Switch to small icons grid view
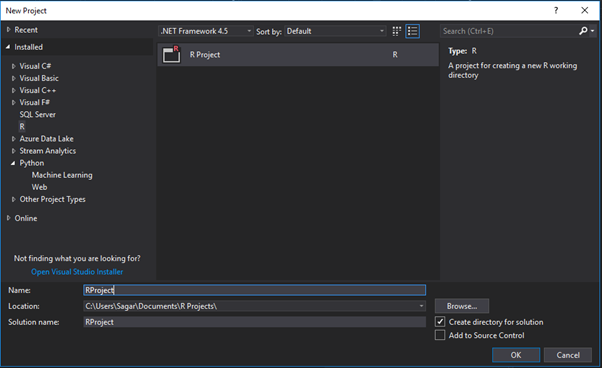Viewport: 602px width, 368px height. click(397, 31)
